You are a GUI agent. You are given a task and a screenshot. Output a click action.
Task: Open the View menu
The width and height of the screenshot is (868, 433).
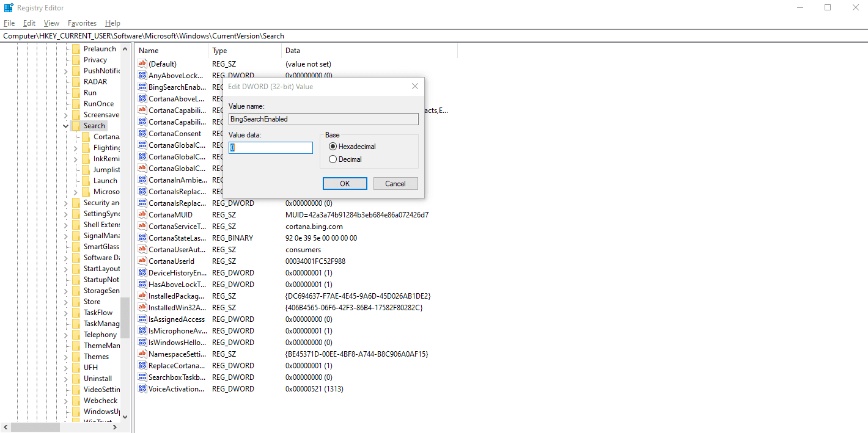[51, 23]
